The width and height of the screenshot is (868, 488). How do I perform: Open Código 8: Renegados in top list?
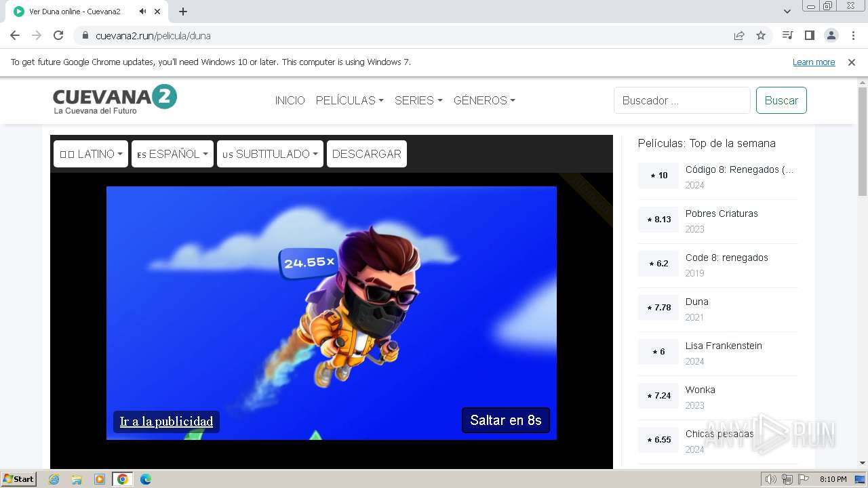pos(739,169)
